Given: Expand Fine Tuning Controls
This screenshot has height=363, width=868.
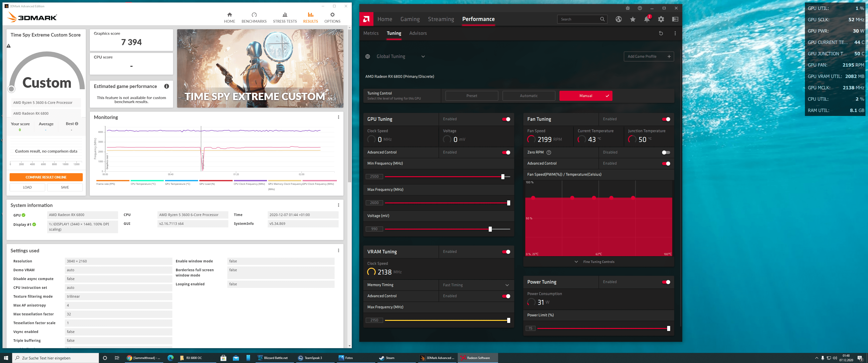Looking at the screenshot, I should [595, 262].
